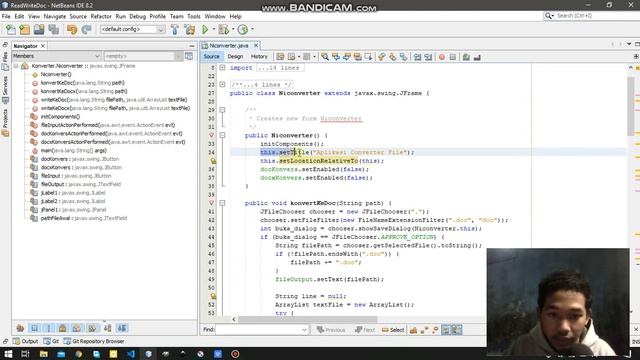Focus the Search (Ctrl+I) field
Screen dimensions: 640x360
tap(592, 16)
